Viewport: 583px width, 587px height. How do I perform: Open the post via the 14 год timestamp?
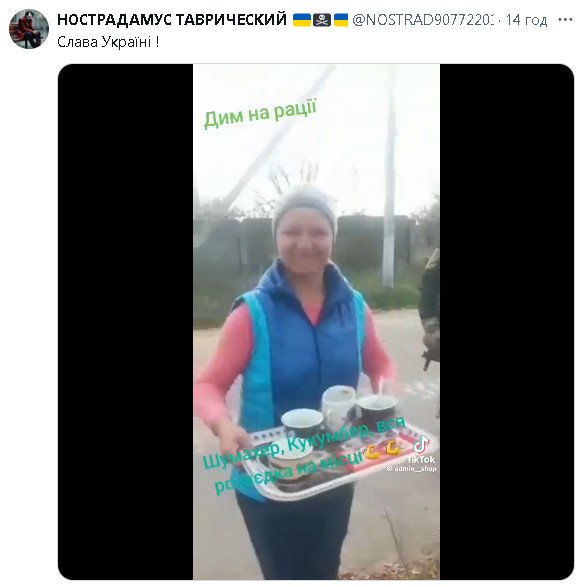pyautogui.click(x=526, y=20)
